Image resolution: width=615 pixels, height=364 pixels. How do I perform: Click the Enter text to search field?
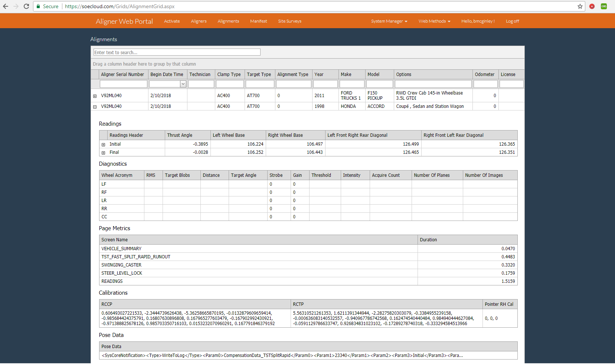point(177,52)
